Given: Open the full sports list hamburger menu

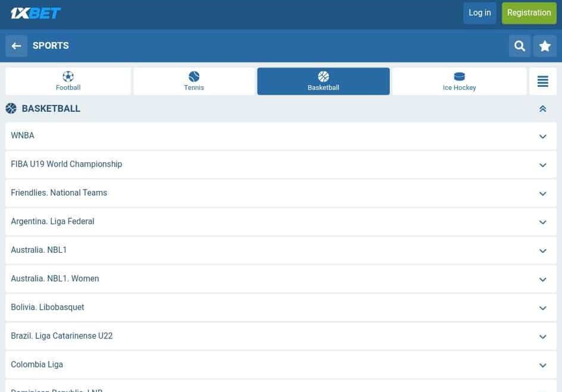Looking at the screenshot, I should [542, 81].
